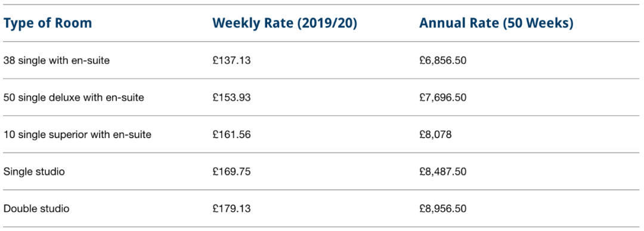Select the 50 single deluxe with en-suite label
Screen dimensions: 644x231
tap(73, 98)
